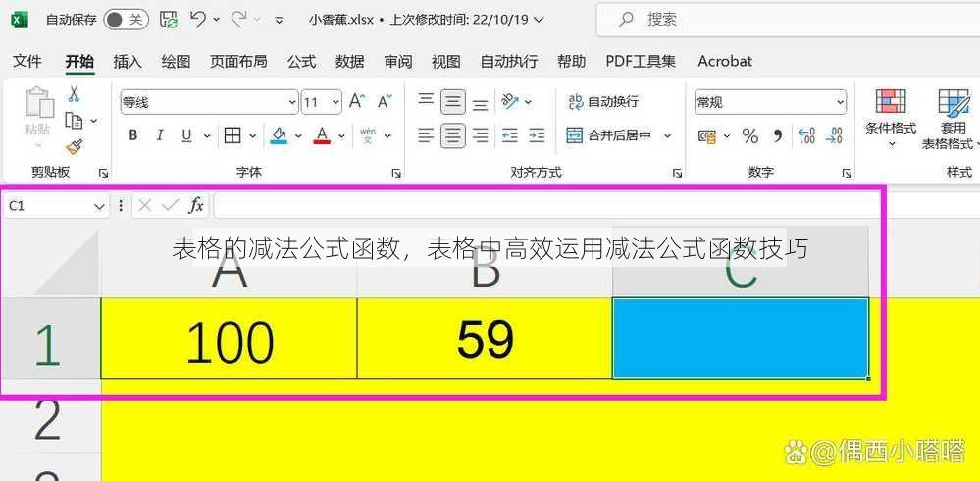Click the 套用表格格式 button
Viewport: 980px width, 481px height.
(949, 118)
